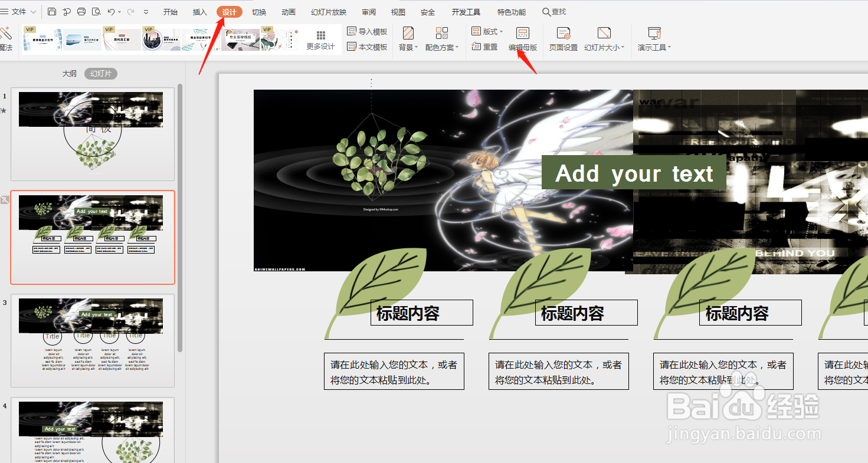
Task: Click the first 标题内容 title box
Action: [x=422, y=313]
